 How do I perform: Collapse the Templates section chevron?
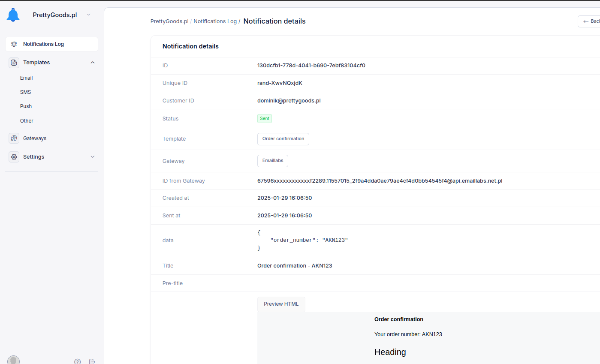pyautogui.click(x=93, y=63)
